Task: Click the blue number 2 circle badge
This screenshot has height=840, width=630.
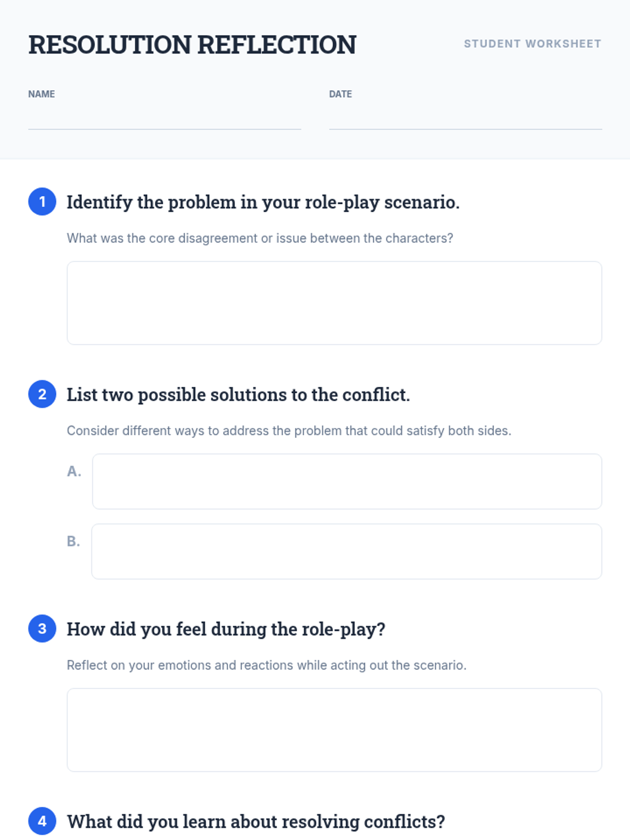Action: (42, 394)
